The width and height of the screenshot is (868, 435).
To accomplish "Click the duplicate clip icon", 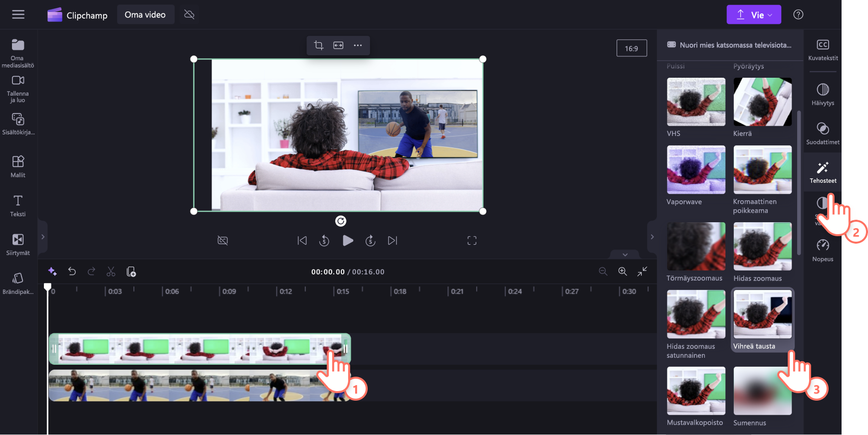I will tap(131, 272).
